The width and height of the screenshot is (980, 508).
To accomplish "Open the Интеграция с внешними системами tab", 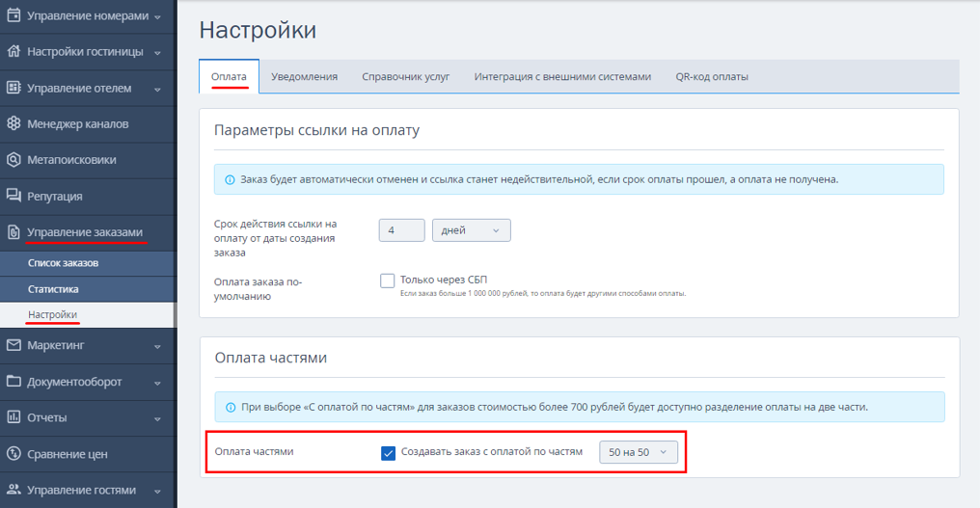I will (562, 77).
